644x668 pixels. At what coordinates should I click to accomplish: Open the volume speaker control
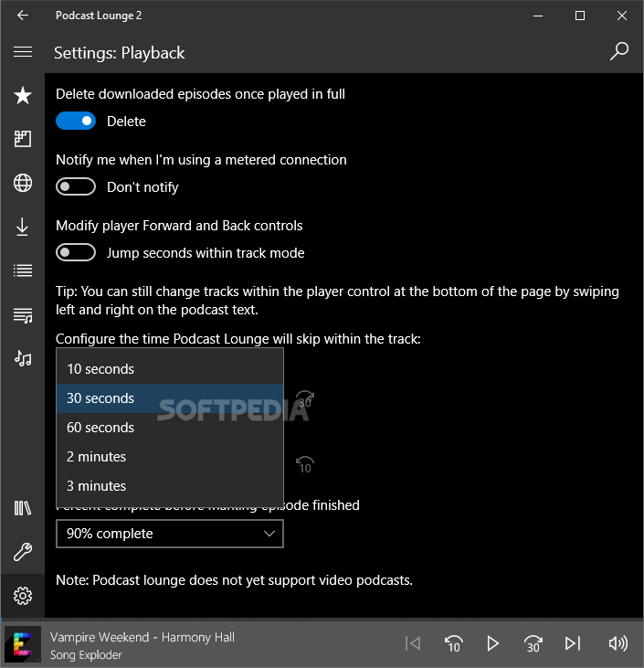coord(618,643)
